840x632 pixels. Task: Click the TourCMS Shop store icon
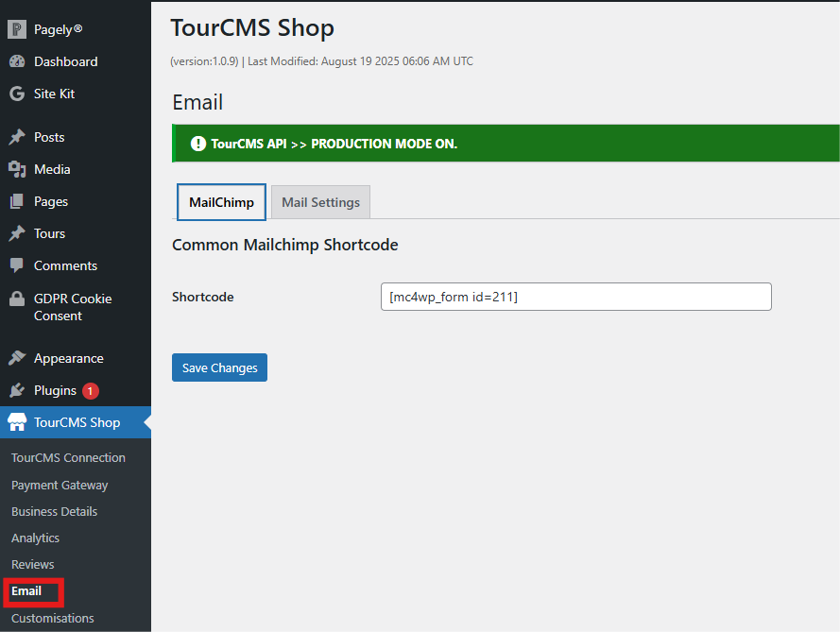17,422
